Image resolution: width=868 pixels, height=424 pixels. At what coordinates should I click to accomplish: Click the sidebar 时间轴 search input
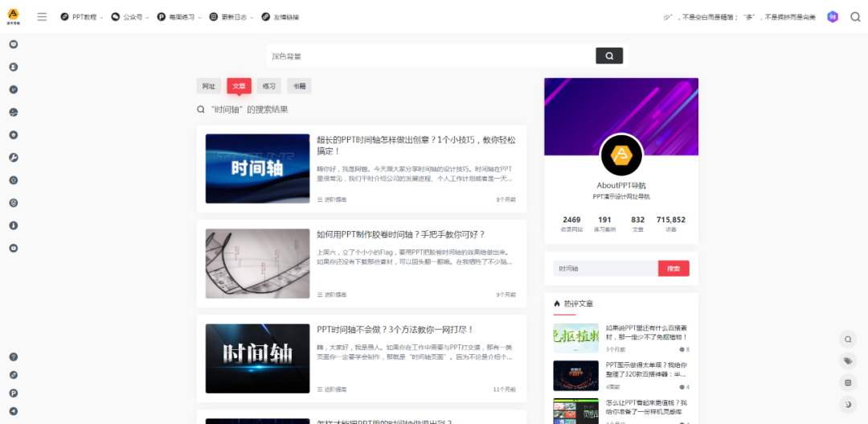click(x=606, y=269)
